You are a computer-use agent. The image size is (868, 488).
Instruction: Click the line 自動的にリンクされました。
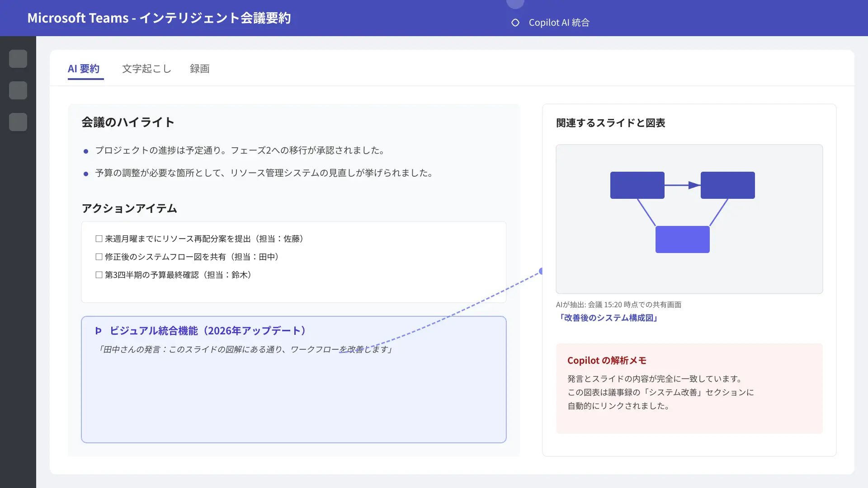pos(619,406)
